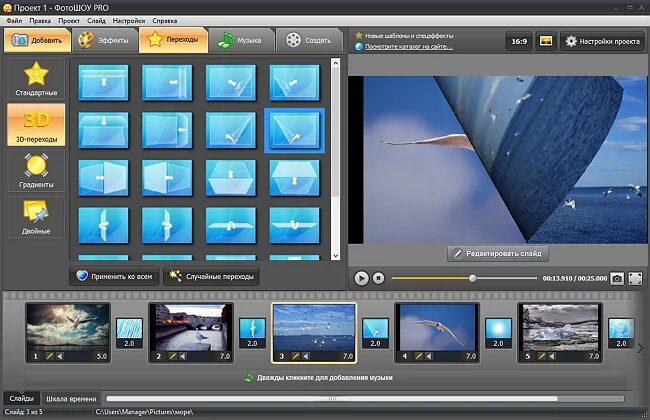
Task: Select the Двойные transitions category
Action: tap(36, 217)
